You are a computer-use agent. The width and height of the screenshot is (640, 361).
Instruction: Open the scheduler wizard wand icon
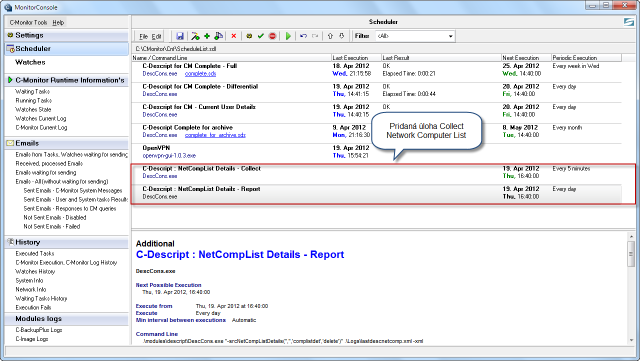(x=195, y=36)
